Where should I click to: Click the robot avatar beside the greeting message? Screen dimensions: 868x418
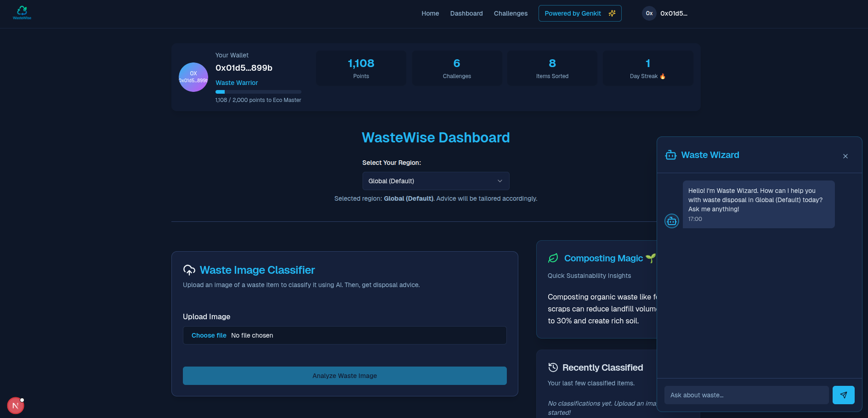tap(671, 221)
